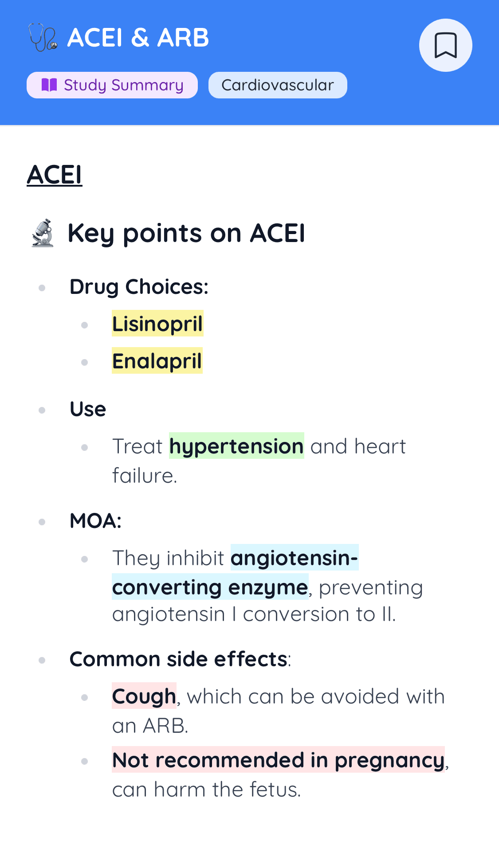Screen dimensions: 499x868
Task: Click the pink highlighted Cough term
Action: click(144, 696)
